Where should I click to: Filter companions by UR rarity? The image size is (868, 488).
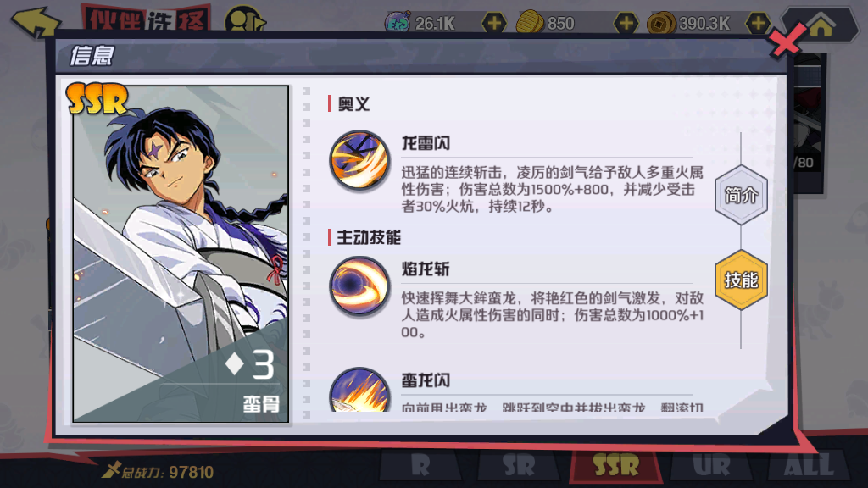[x=711, y=465]
